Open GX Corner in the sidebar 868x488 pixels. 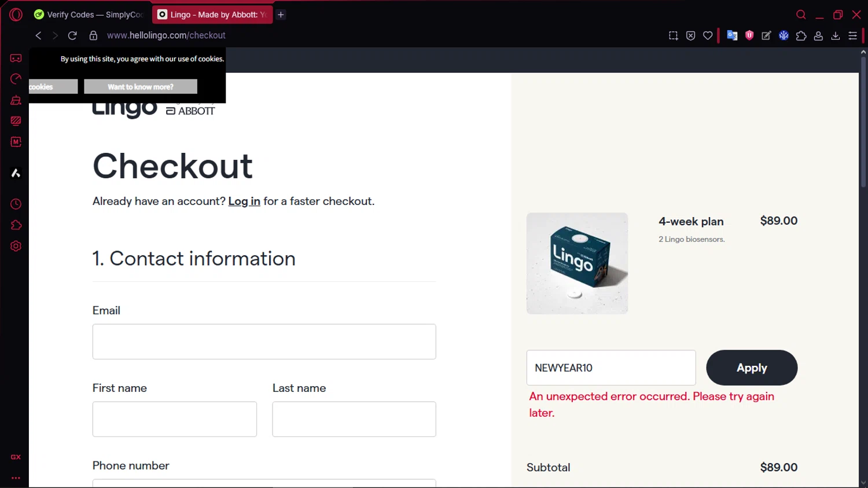click(x=16, y=58)
